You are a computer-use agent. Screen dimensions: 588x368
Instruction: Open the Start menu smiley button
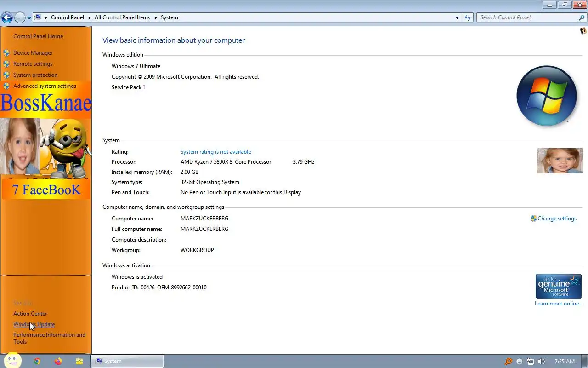pyautogui.click(x=12, y=361)
